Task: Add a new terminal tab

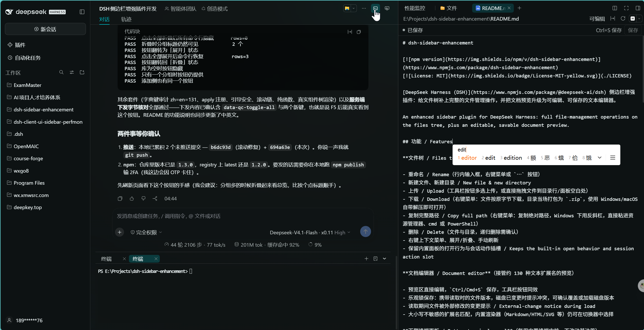Action: [366, 259]
